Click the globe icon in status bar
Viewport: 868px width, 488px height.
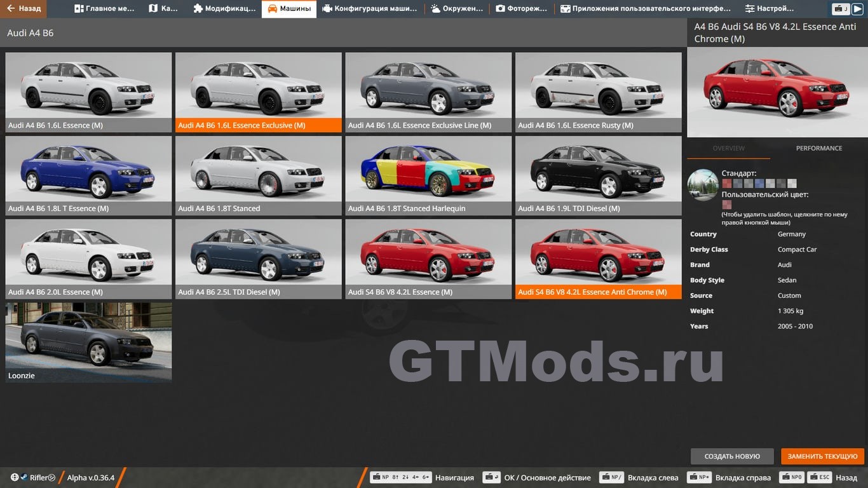click(15, 478)
